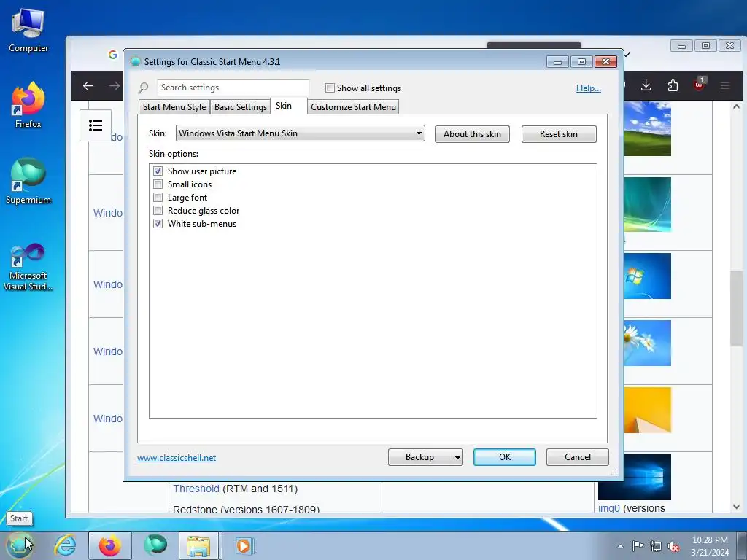This screenshot has width=747, height=560.
Task: Click into the Search settings field
Action: point(233,87)
